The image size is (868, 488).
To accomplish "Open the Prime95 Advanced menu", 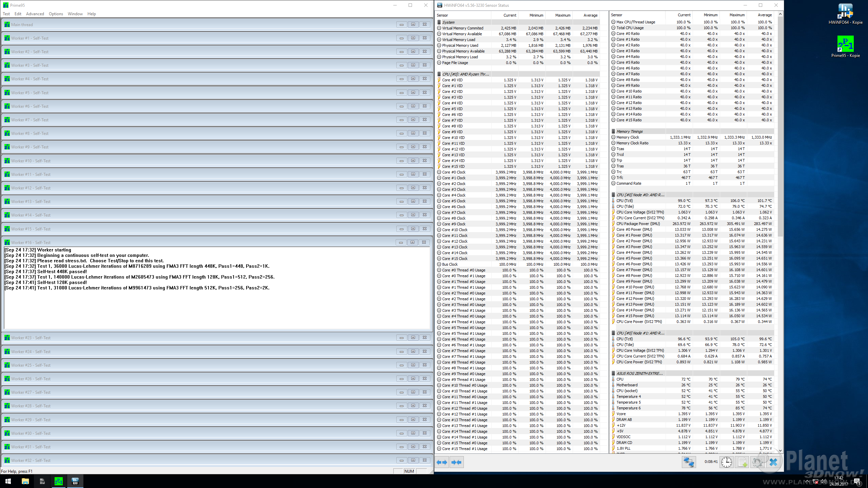I will 35,14.
